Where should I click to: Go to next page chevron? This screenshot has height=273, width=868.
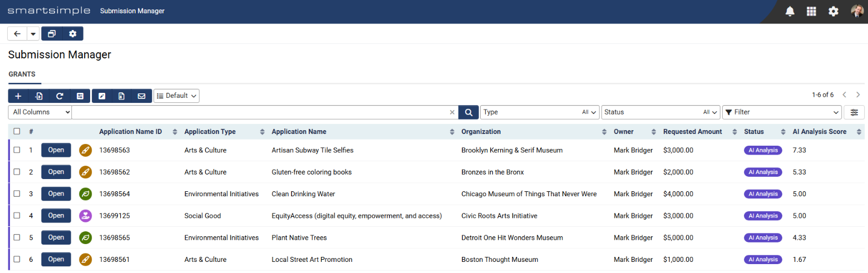pyautogui.click(x=858, y=95)
